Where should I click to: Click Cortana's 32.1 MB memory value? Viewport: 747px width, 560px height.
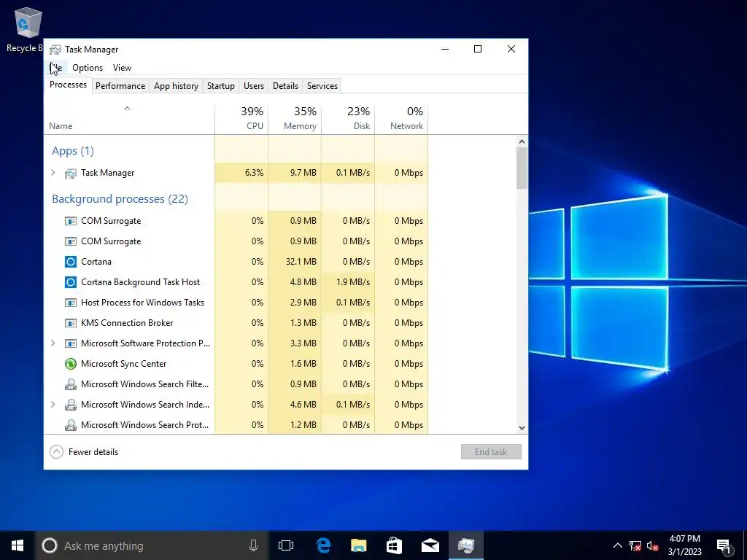pyautogui.click(x=301, y=262)
